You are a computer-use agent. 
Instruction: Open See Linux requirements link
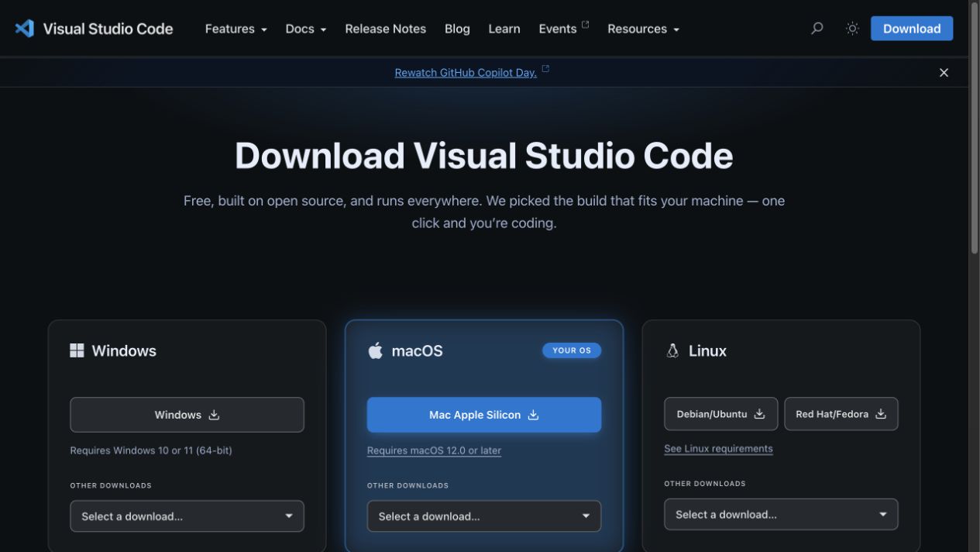pyautogui.click(x=718, y=449)
